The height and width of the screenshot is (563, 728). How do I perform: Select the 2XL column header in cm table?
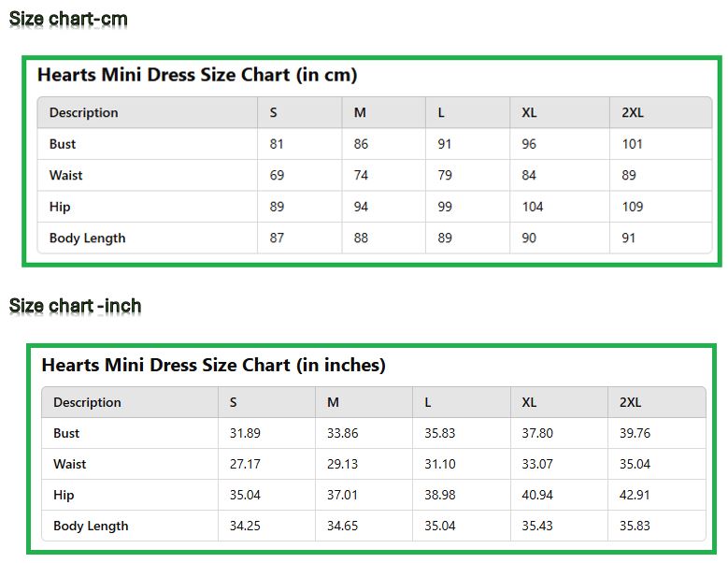pyautogui.click(x=633, y=113)
